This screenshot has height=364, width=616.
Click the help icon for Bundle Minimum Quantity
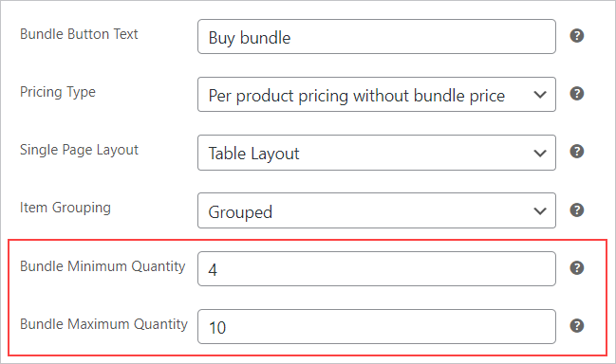(x=577, y=268)
